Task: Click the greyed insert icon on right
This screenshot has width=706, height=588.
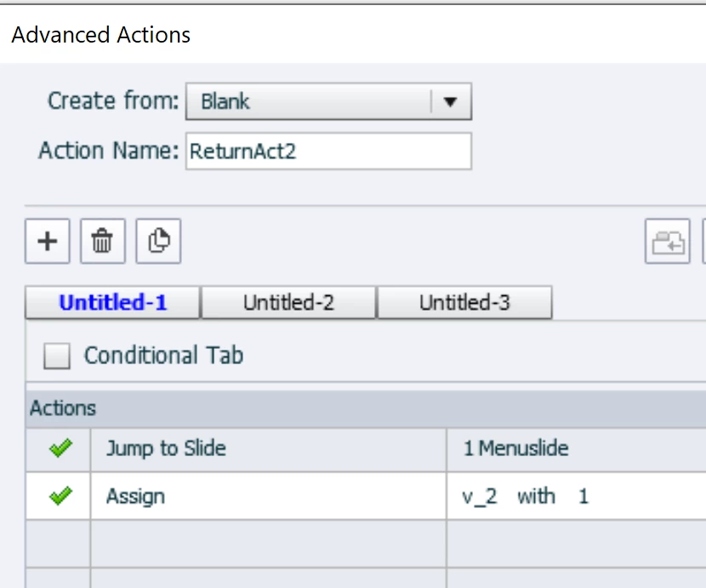Action: pos(667,242)
